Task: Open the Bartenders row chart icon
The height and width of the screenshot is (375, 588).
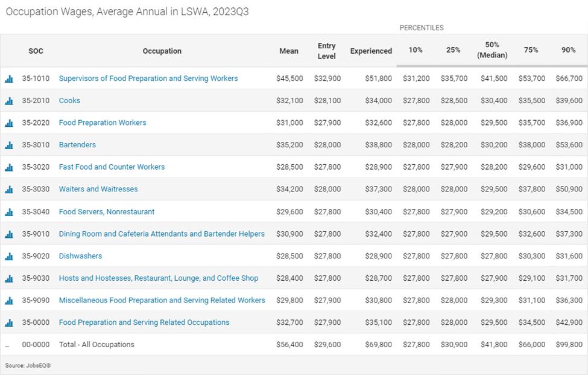Action: (9, 146)
